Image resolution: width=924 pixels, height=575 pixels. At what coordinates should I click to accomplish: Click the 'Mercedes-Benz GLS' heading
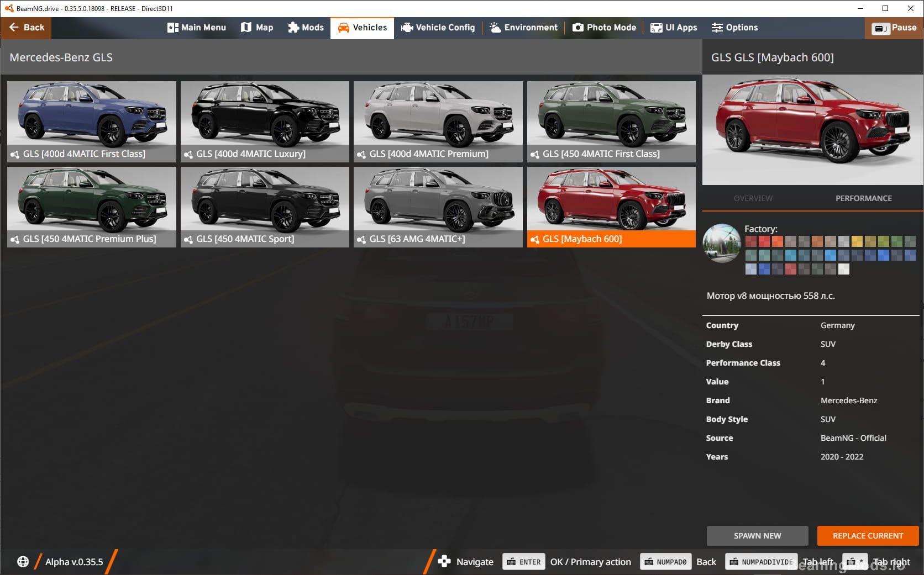[61, 57]
